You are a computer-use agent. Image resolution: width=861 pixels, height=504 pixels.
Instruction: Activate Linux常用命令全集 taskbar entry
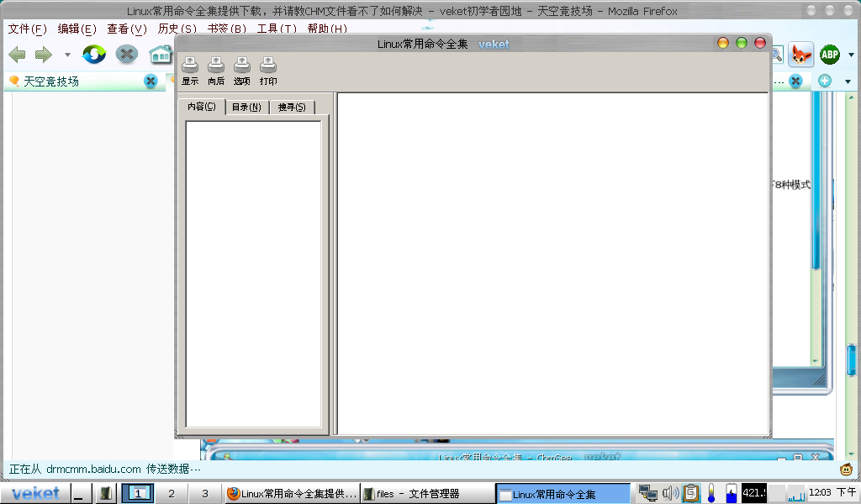(x=563, y=494)
